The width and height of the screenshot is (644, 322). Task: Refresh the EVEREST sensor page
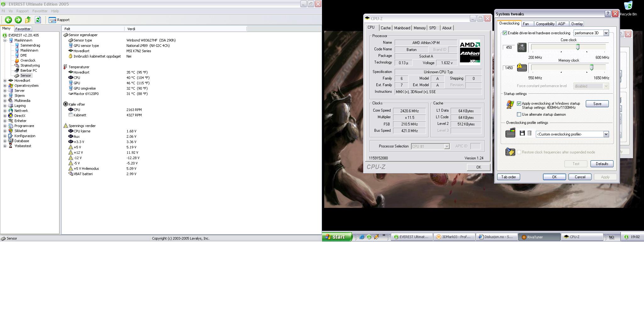tap(38, 20)
